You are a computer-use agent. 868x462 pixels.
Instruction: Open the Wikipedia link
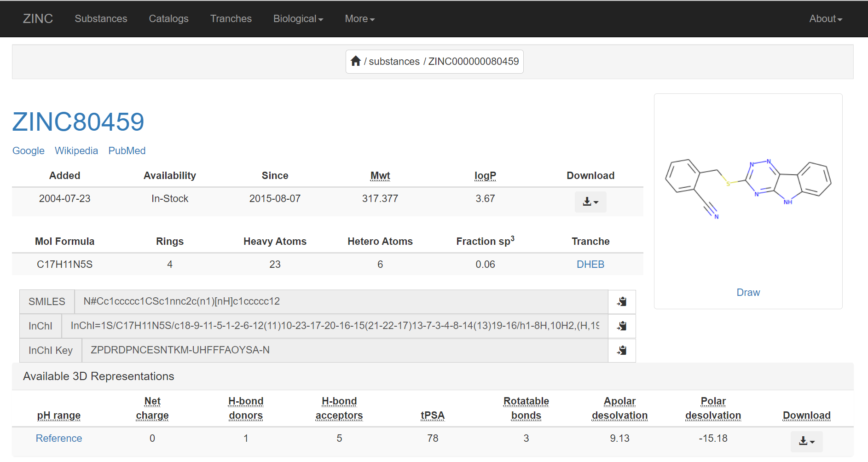(x=76, y=151)
